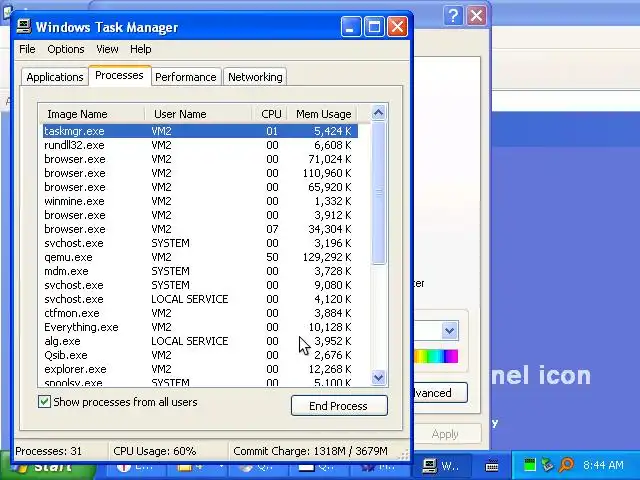This screenshot has width=640, height=480.
Task: Open the Help menu
Action: [141, 49]
